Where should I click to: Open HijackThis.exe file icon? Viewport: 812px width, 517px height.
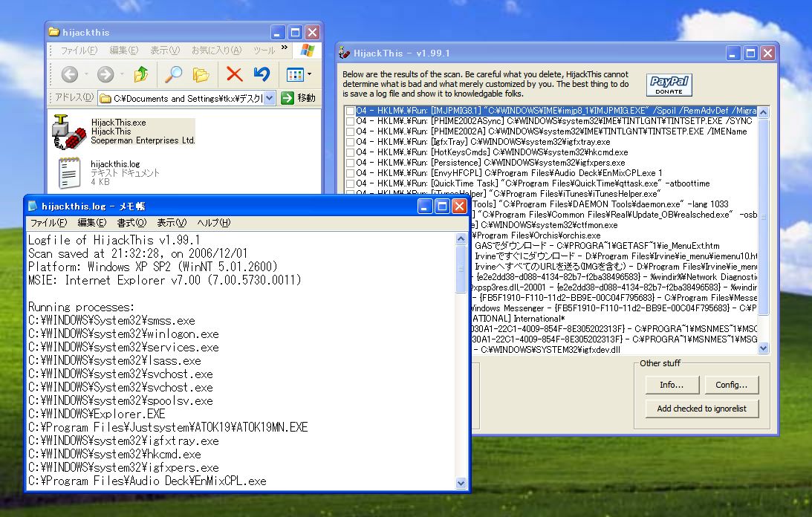point(68,131)
